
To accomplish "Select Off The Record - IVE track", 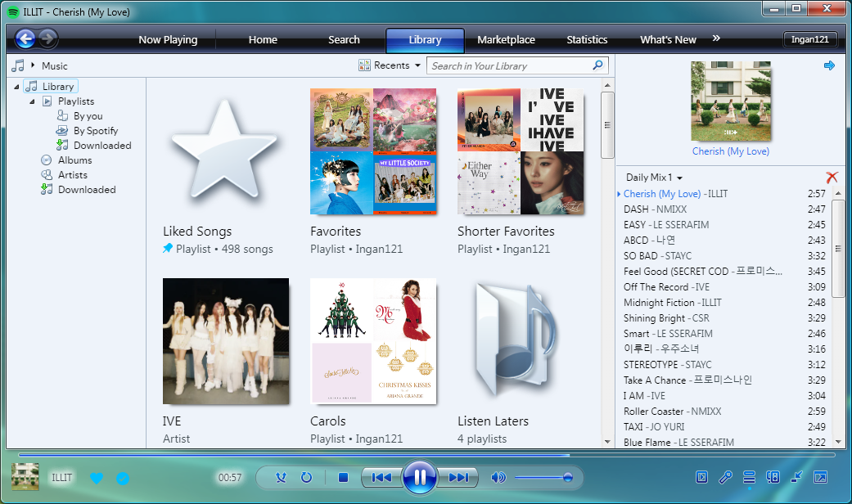I will 724,286.
